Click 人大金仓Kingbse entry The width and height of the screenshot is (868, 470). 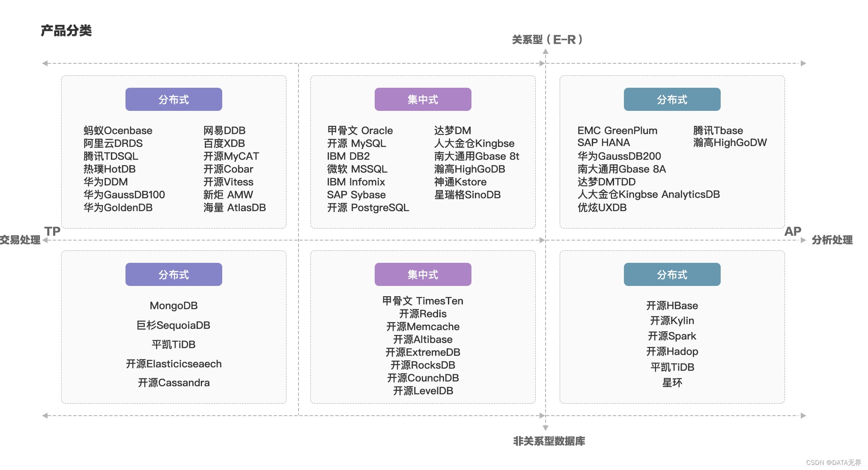474,143
